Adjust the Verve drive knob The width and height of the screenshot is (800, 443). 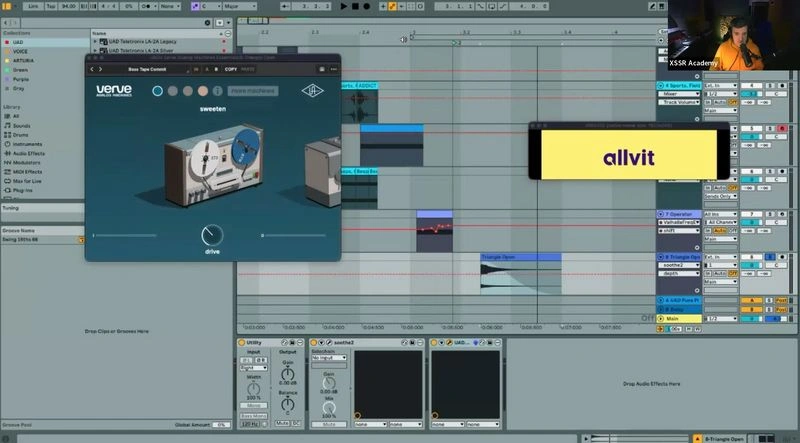tap(212, 235)
